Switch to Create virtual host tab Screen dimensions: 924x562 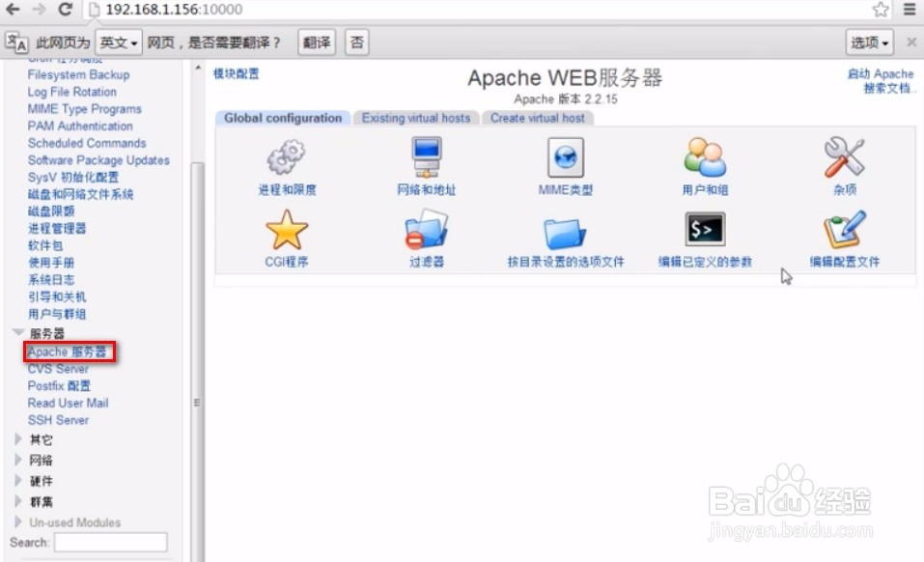point(538,118)
